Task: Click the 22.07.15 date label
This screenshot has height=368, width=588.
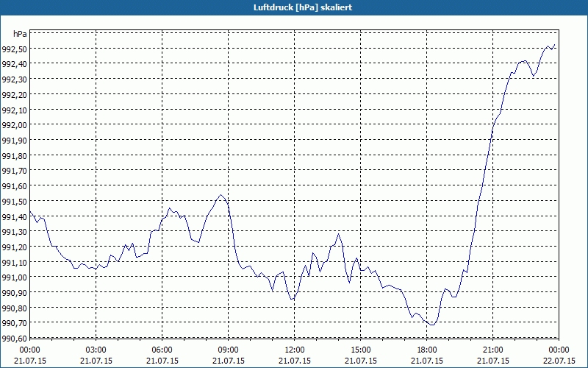Action: pos(559,361)
